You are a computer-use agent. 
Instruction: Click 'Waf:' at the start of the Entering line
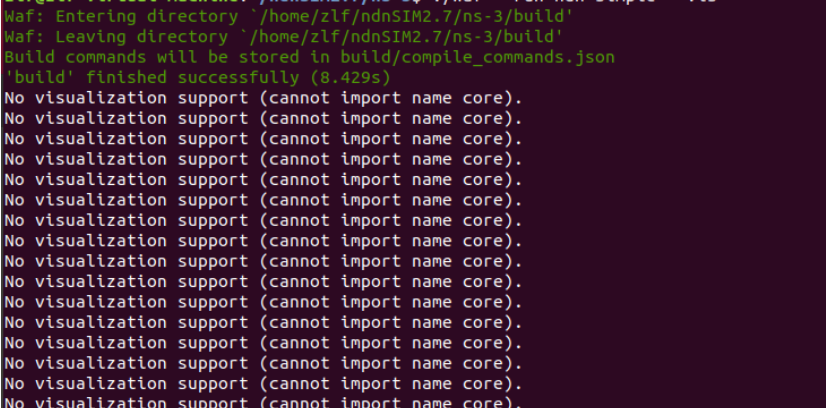pyautogui.click(x=25, y=17)
